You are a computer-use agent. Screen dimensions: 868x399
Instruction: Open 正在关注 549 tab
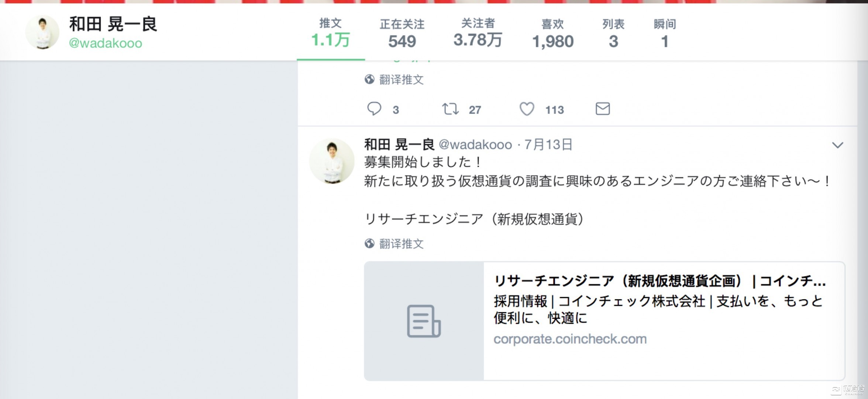click(402, 33)
